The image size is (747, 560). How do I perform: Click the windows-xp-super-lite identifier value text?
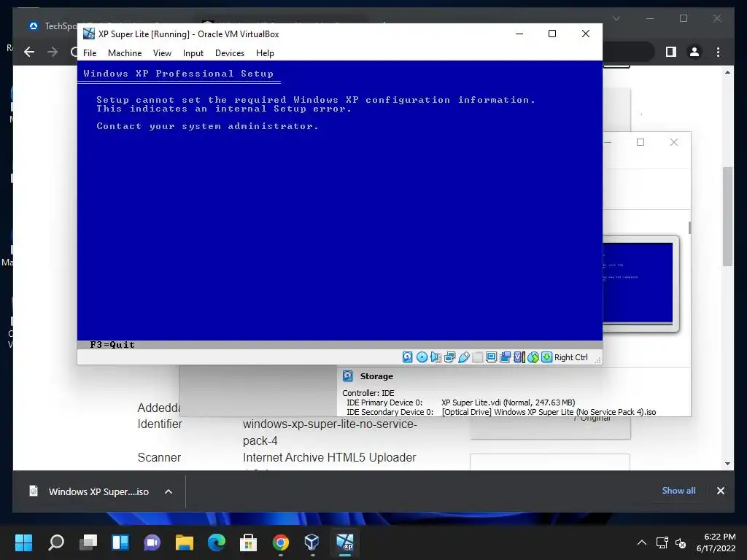tap(330, 432)
